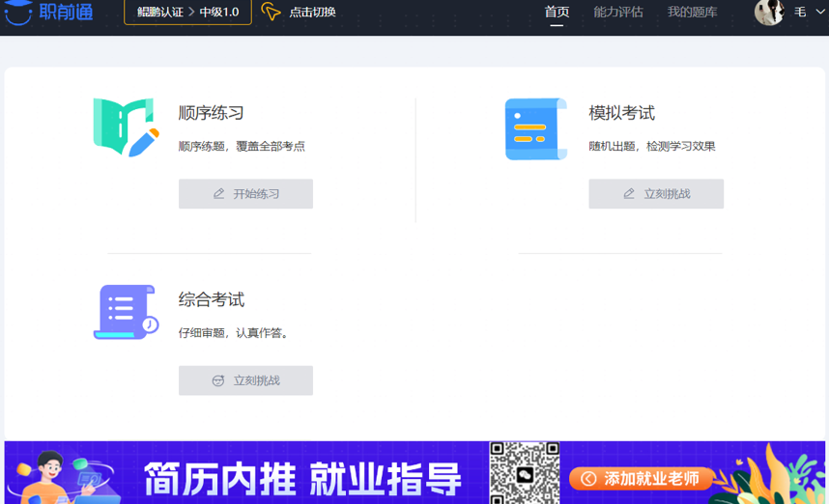Click the user avatar picture
The width and height of the screenshot is (829, 504).
click(x=768, y=13)
